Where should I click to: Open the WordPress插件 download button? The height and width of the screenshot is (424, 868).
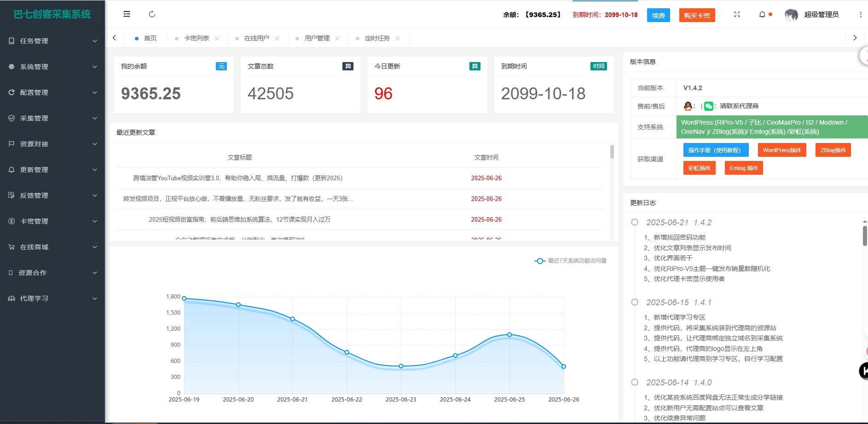[781, 150]
